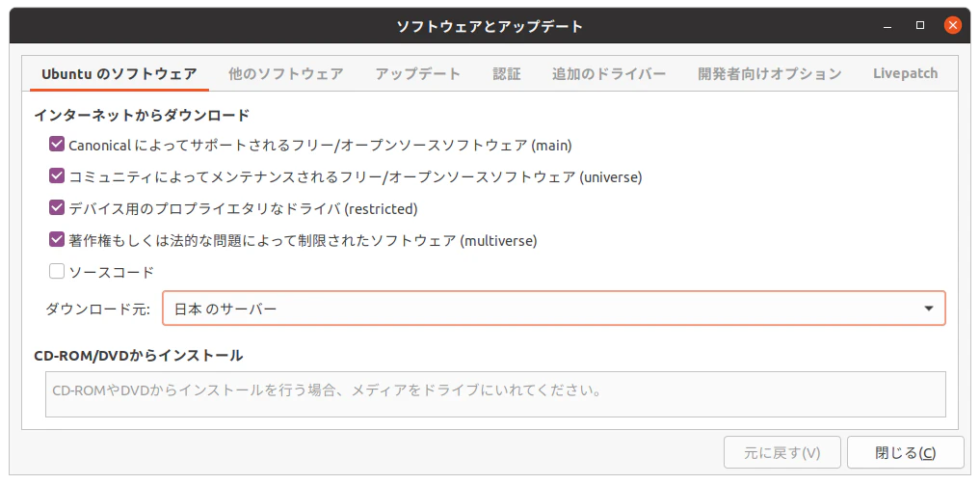Click the インターネットからダウンロード heading
Image resolution: width=980 pixels, height=484 pixels.
(142, 115)
